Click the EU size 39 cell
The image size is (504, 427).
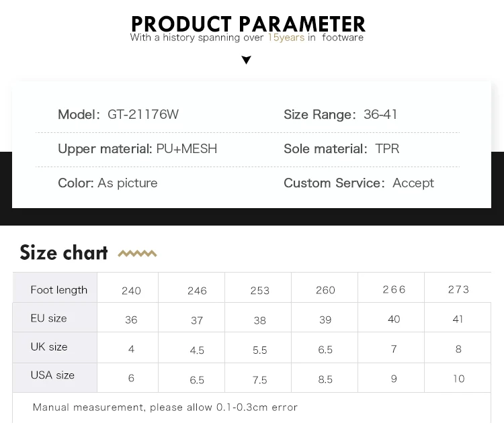point(325,320)
